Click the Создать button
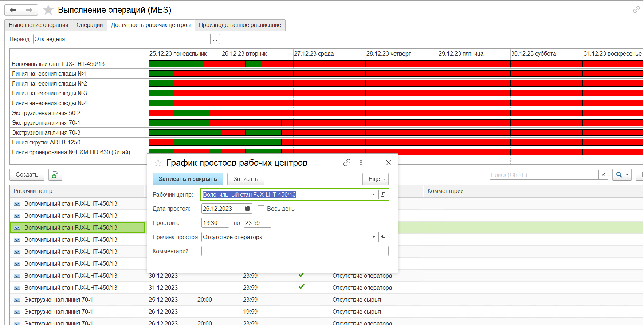Viewport: 644px width, 325px height. point(27,175)
